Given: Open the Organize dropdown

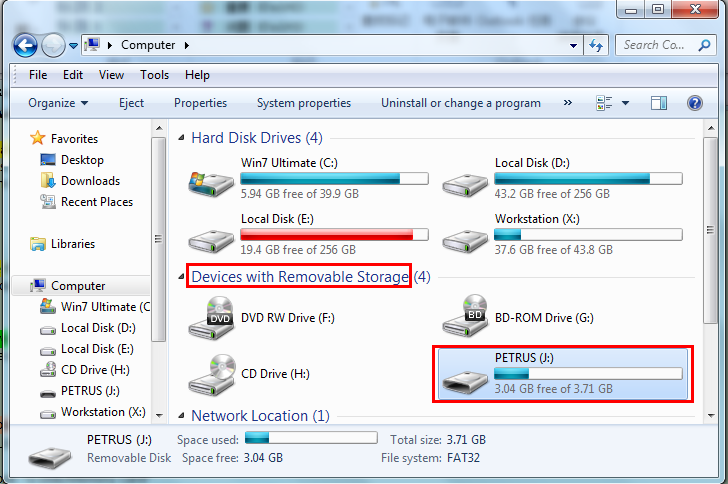Looking at the screenshot, I should pyautogui.click(x=58, y=103).
